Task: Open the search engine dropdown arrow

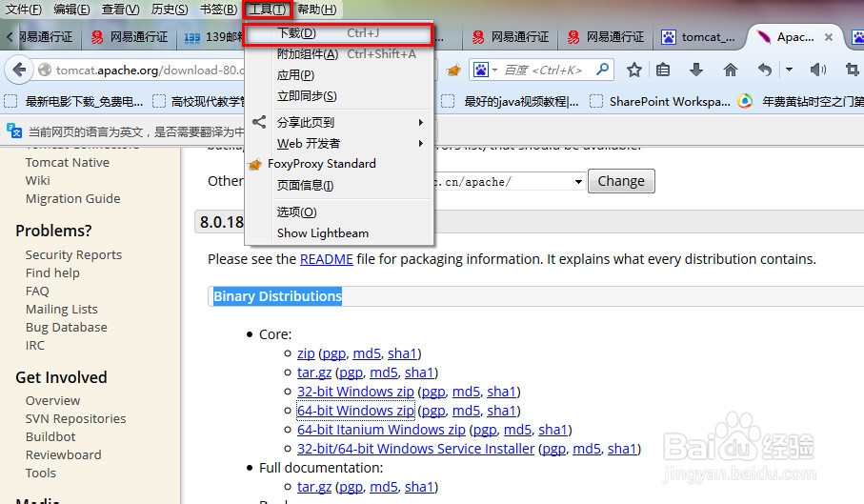Action: (x=494, y=70)
